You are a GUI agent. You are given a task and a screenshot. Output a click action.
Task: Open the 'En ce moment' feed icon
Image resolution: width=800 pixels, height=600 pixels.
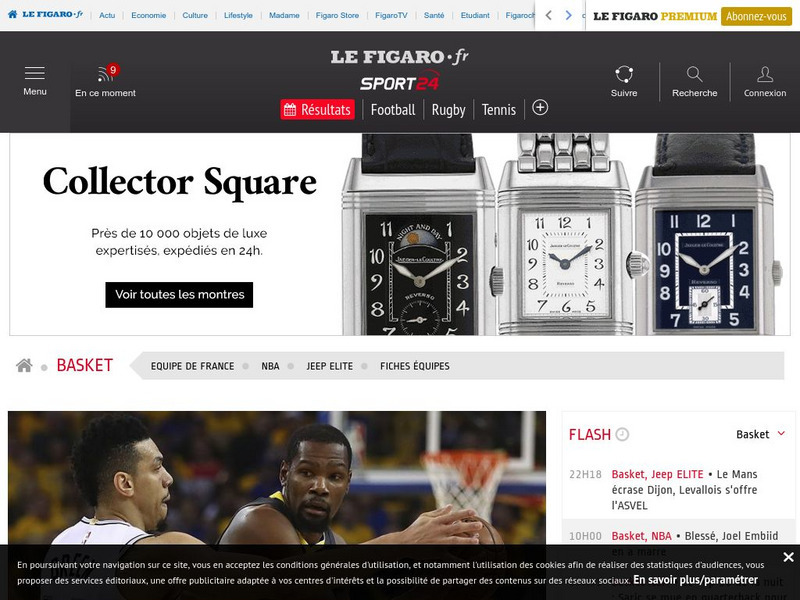[x=105, y=74]
